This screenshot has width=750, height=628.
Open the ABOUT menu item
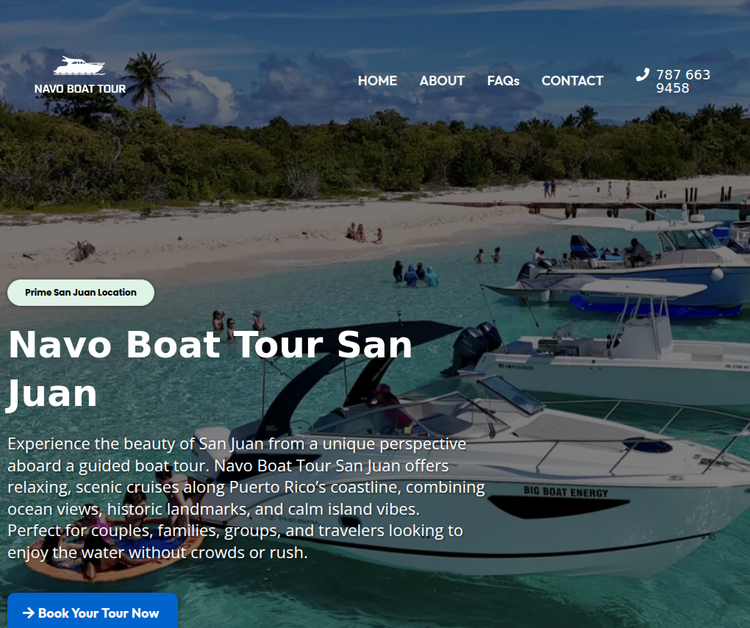[442, 81]
